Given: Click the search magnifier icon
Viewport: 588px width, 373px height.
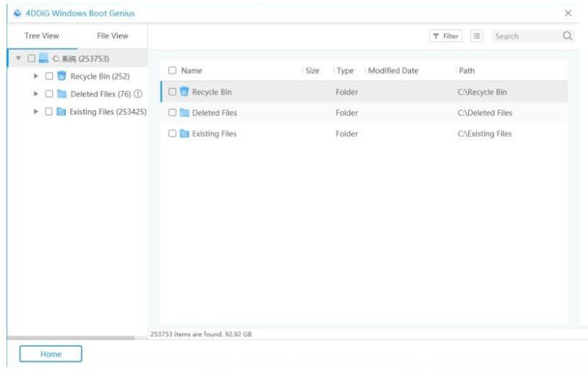Looking at the screenshot, I should (567, 35).
